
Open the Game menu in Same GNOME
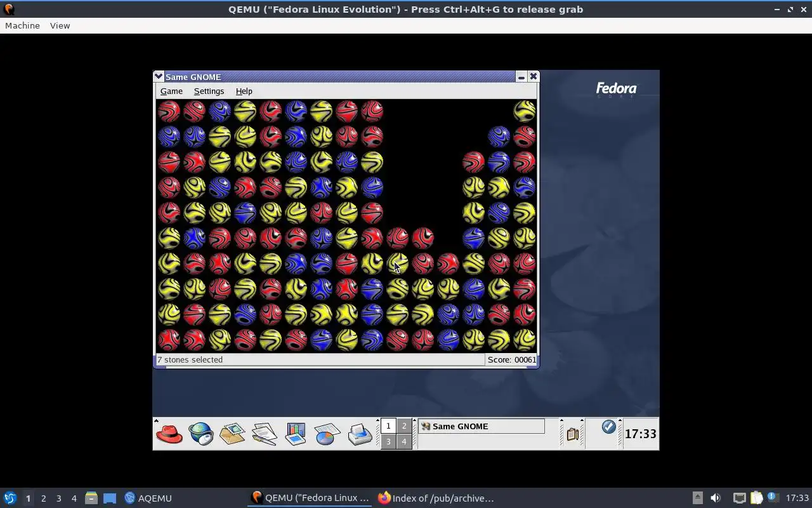171,91
